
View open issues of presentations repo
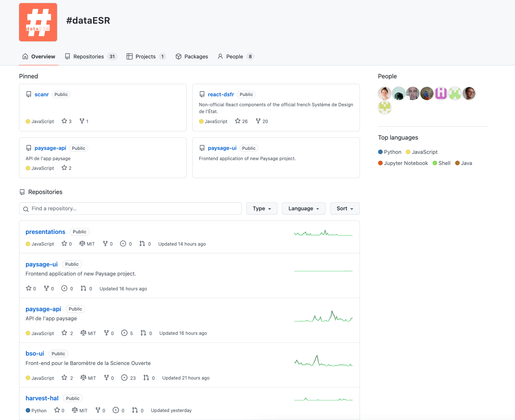pos(126,244)
